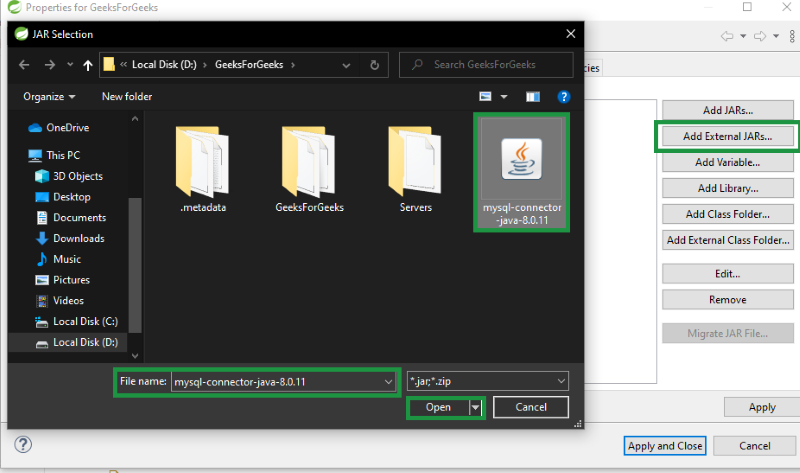Go forward using the right arrow

point(49,65)
